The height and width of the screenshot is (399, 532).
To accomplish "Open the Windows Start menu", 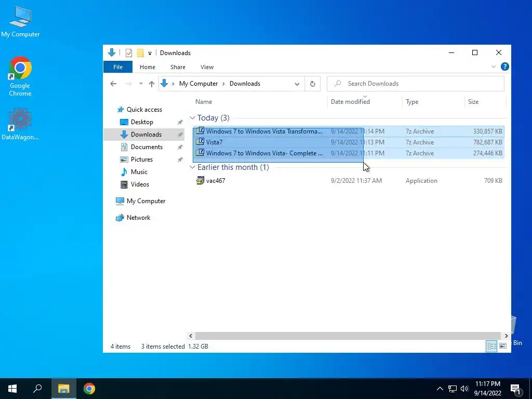I will click(12, 389).
